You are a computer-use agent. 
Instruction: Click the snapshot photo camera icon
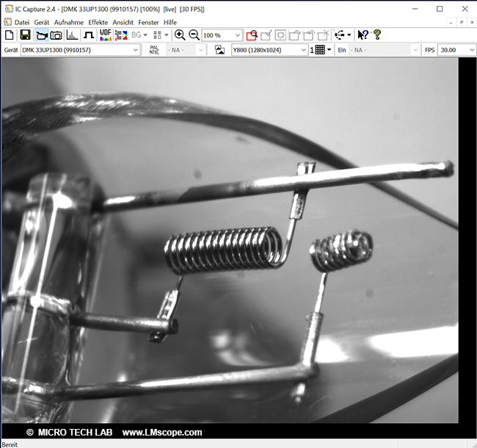[56, 35]
